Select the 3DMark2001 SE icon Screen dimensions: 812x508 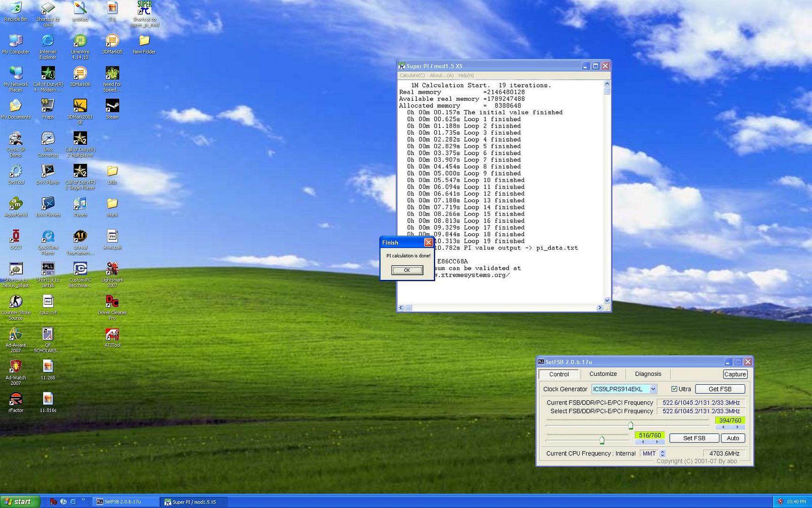pyautogui.click(x=80, y=111)
